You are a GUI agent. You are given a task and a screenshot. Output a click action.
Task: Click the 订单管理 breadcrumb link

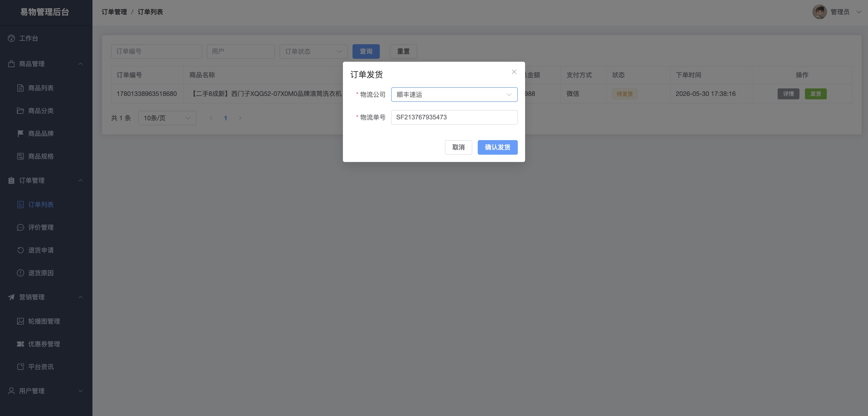point(114,12)
